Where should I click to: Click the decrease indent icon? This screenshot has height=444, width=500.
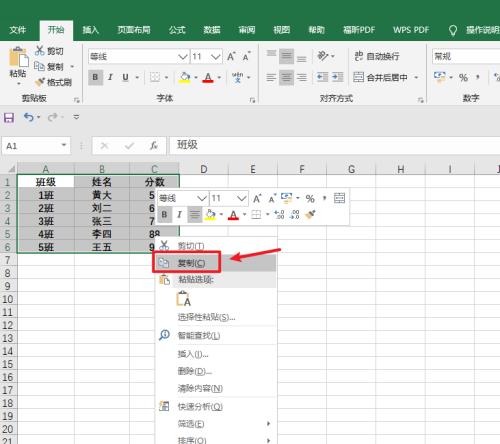pyautogui.click(x=322, y=77)
